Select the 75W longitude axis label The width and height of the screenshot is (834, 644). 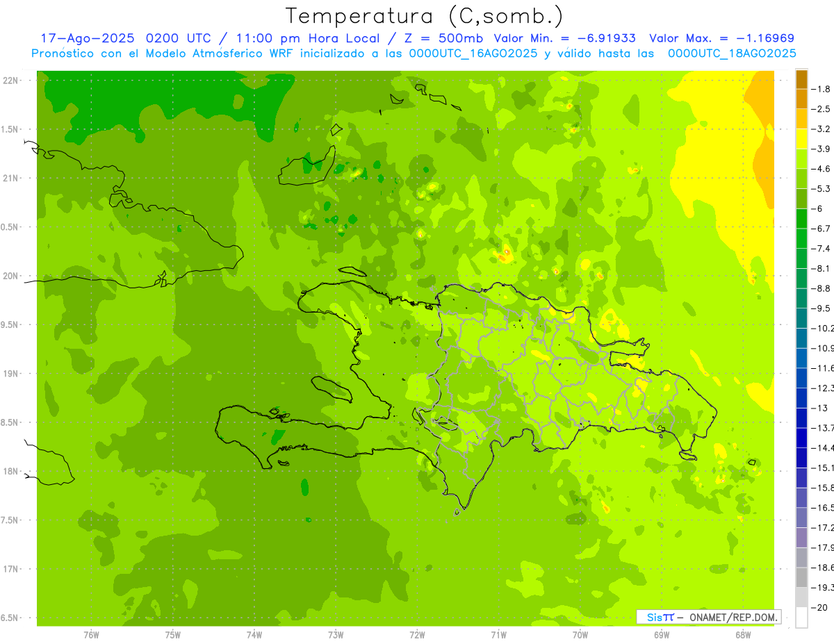tap(173, 634)
